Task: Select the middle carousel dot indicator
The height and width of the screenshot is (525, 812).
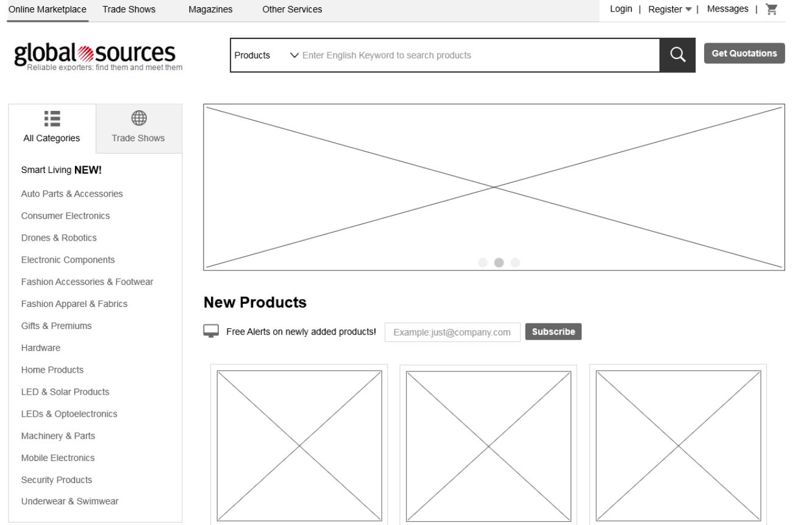Action: point(499,262)
